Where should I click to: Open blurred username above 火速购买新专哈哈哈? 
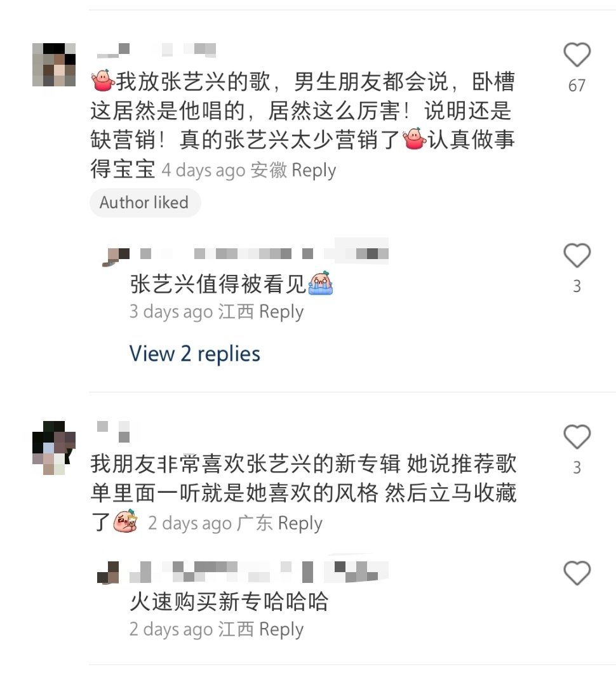click(258, 572)
